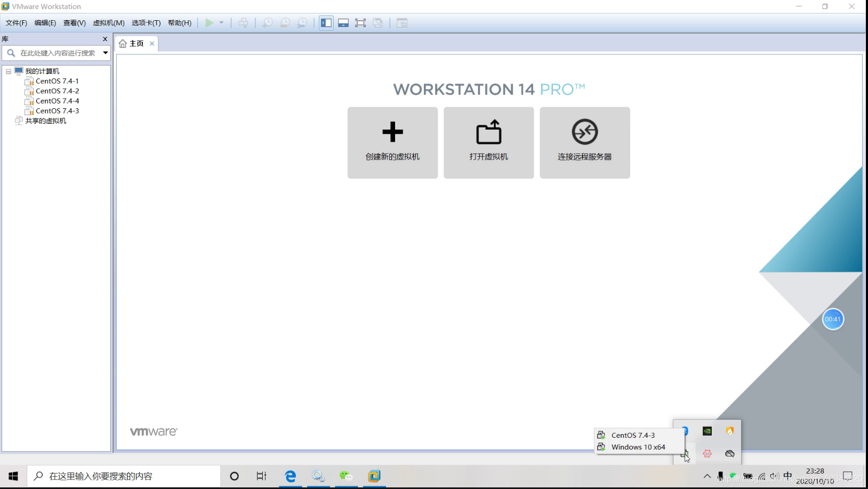The image size is (868, 489).
Task: Click 连接远程服务器 button
Action: tap(585, 143)
